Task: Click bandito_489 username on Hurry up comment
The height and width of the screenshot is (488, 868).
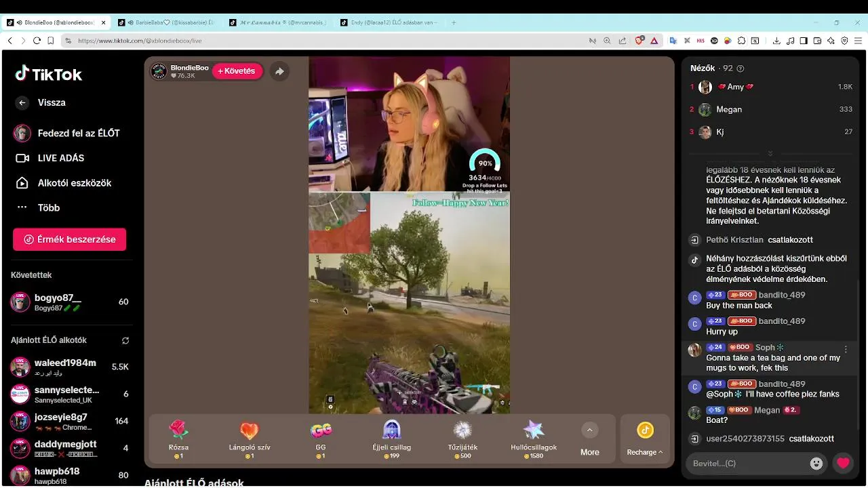Action: (782, 321)
